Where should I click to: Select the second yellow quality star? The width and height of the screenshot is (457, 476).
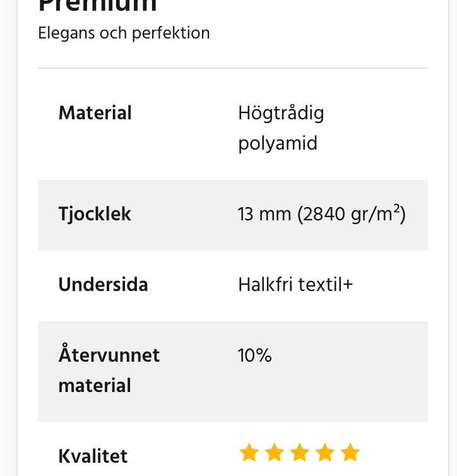click(x=274, y=453)
